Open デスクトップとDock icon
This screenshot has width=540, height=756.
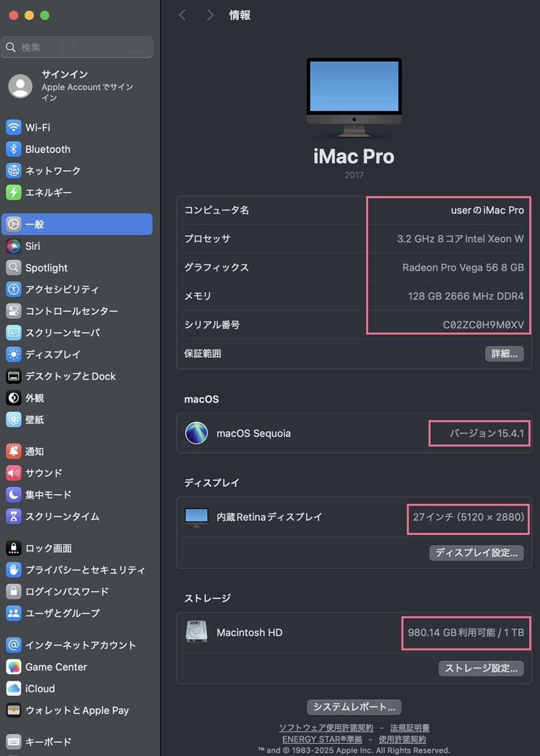14,376
